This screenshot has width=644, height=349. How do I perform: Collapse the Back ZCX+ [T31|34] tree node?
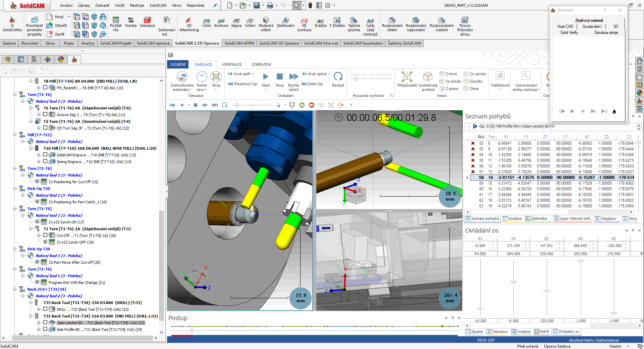[15, 289]
